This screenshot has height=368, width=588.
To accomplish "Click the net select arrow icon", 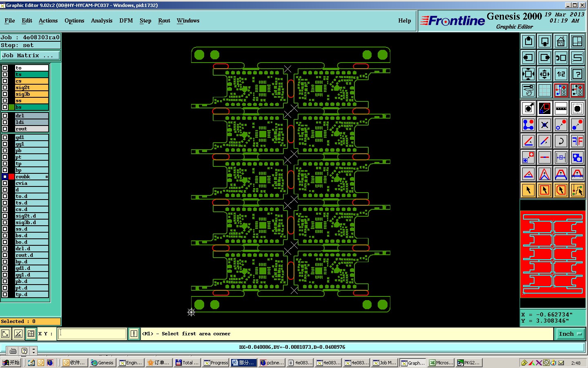I will [x=577, y=190].
